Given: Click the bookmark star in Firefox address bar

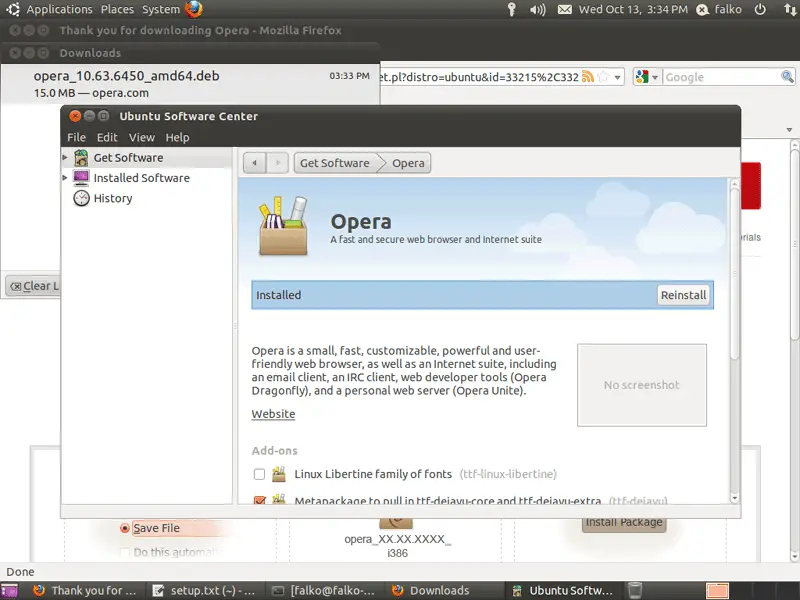Looking at the screenshot, I should pyautogui.click(x=603, y=77).
